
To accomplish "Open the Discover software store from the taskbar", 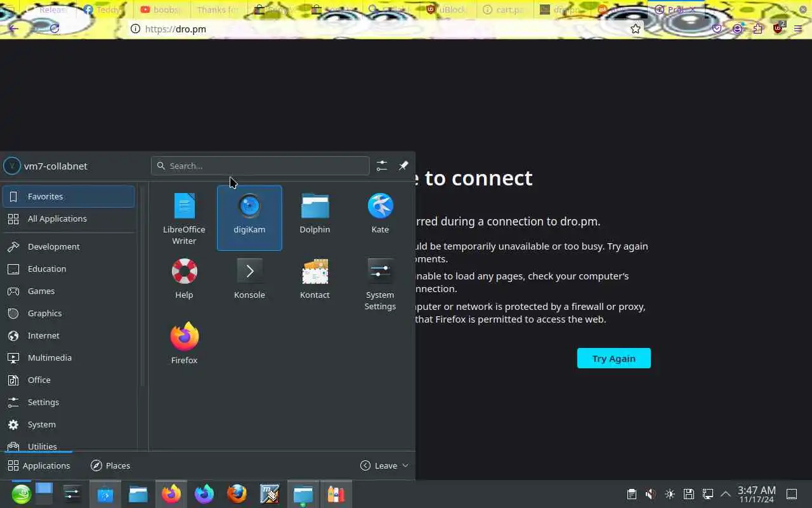I will tap(105, 494).
